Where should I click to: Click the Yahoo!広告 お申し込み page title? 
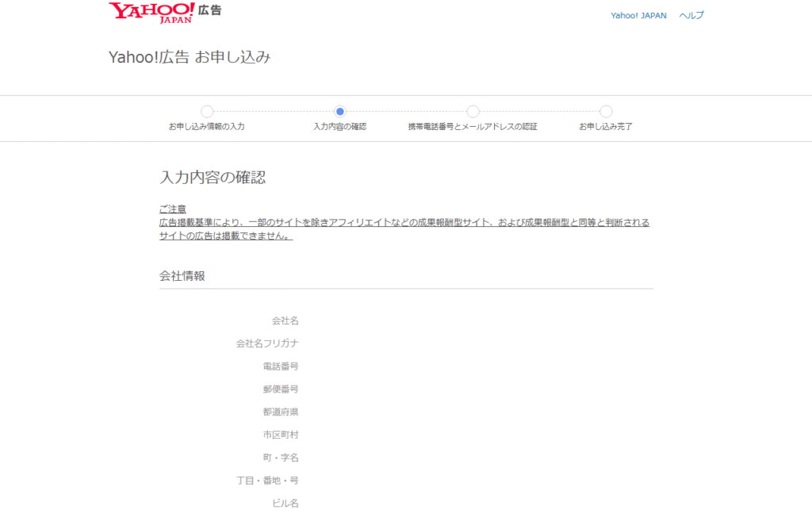pos(190,57)
